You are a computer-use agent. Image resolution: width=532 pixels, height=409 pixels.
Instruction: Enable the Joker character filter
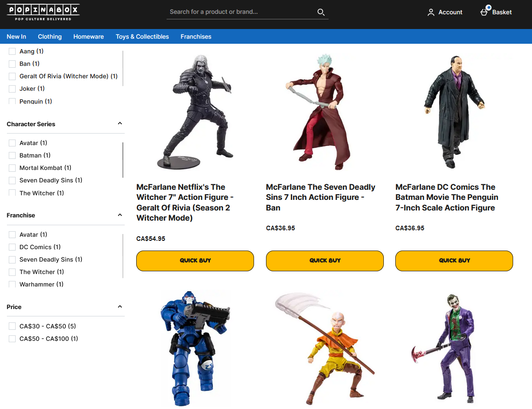(12, 88)
